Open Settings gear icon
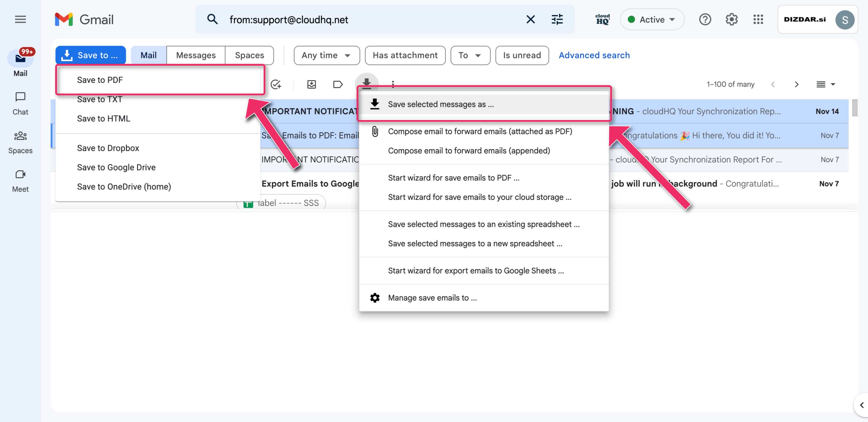The image size is (868, 422). [x=731, y=20]
